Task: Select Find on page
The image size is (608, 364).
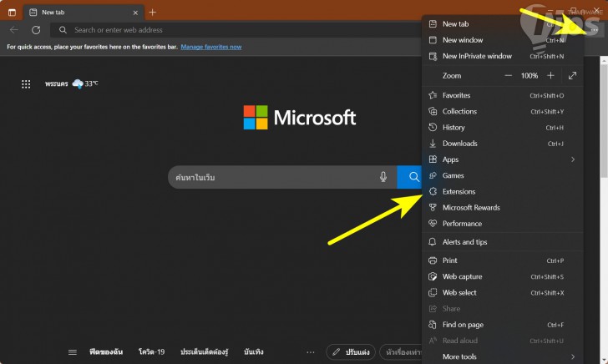Action: pos(503,325)
